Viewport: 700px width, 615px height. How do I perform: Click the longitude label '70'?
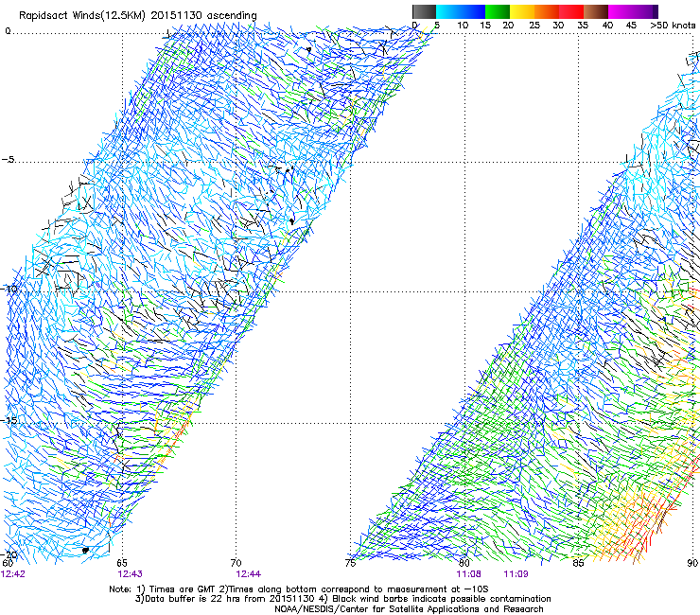[x=236, y=563]
